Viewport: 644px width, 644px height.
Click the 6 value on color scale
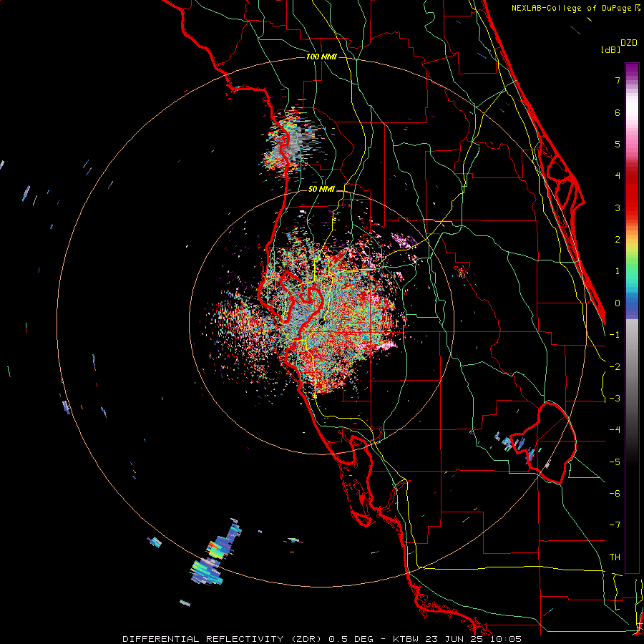[618, 112]
